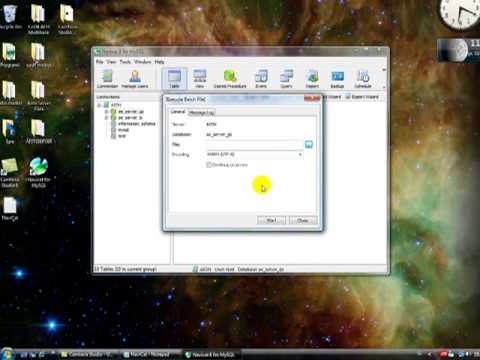Select the Schedule toolbar icon
The width and height of the screenshot is (480, 360).
(363, 79)
